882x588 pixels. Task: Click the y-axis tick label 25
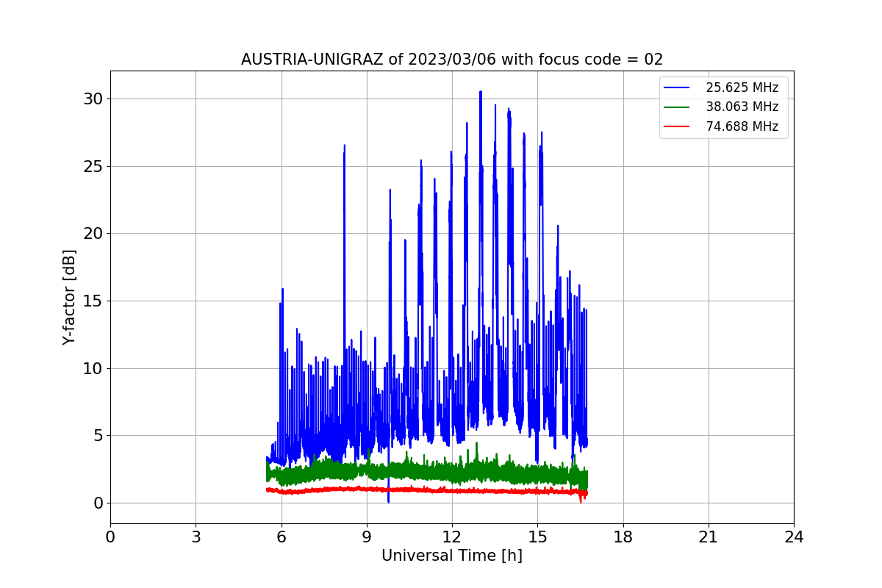click(93, 166)
